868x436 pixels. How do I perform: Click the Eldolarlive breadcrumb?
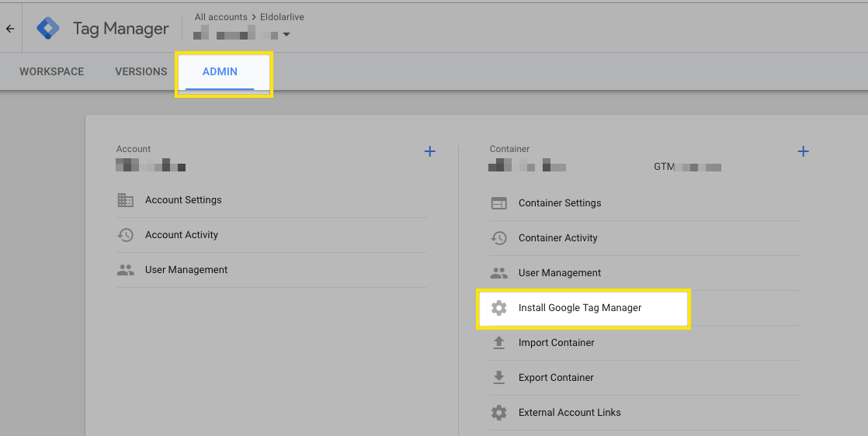pyautogui.click(x=283, y=17)
